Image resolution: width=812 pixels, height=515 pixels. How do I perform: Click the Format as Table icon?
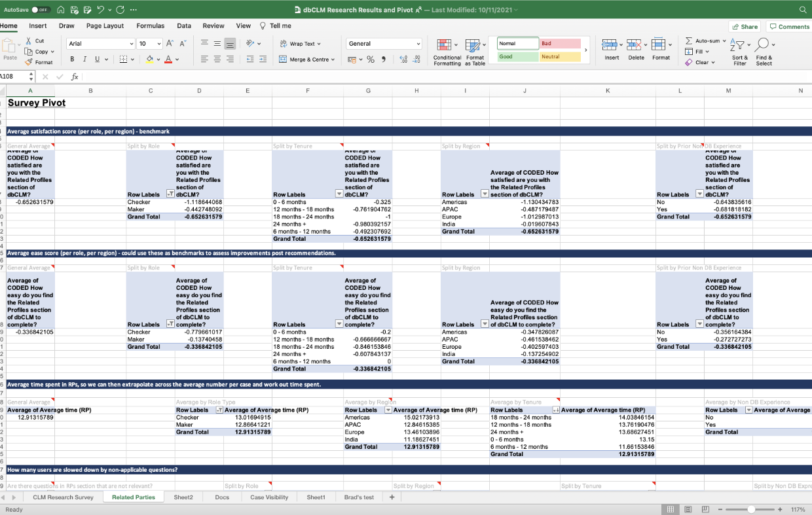474,45
